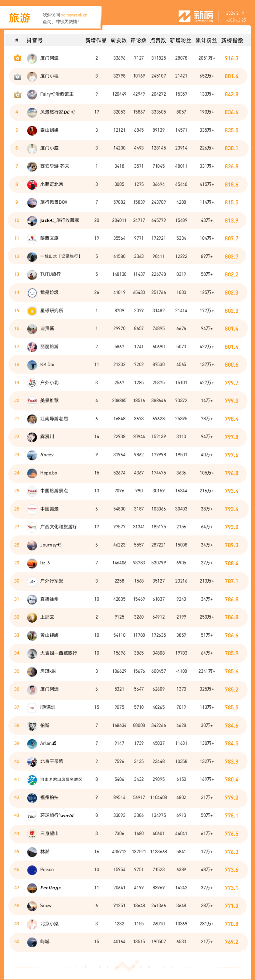Click the silver crown rank-two icon
The height and width of the screenshot is (980, 255).
17,76
